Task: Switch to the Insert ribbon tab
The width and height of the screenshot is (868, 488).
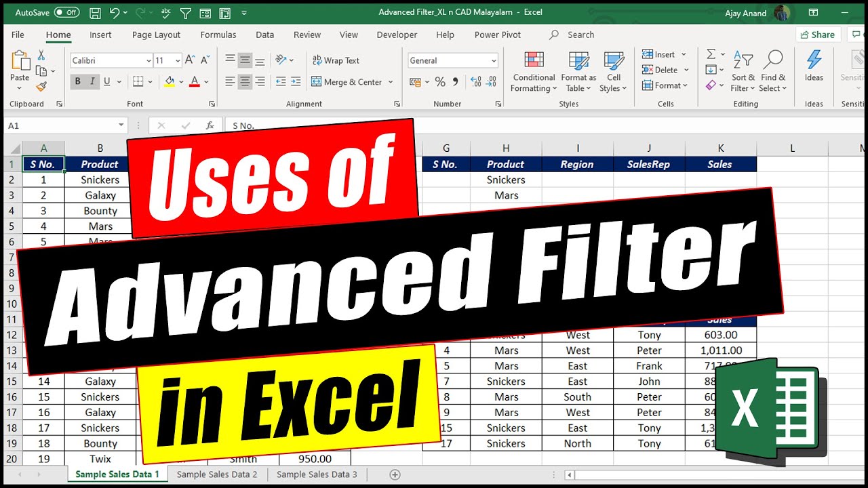Action: (100, 35)
